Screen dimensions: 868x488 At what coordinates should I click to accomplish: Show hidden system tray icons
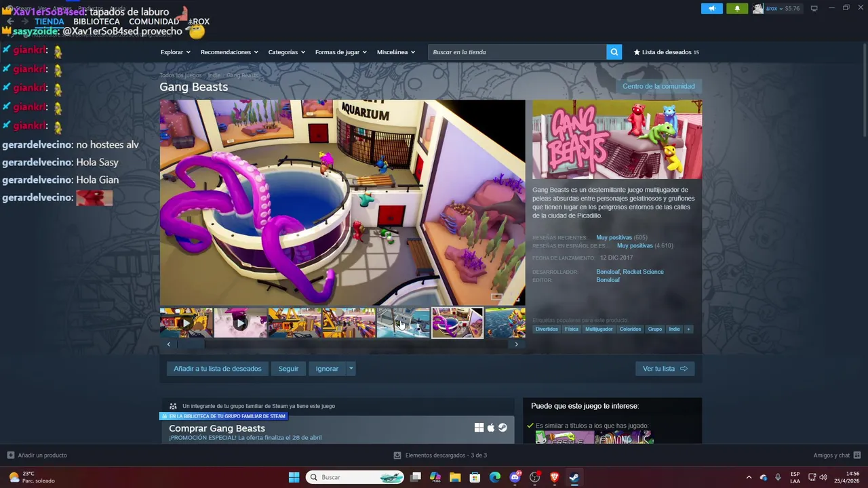749,477
